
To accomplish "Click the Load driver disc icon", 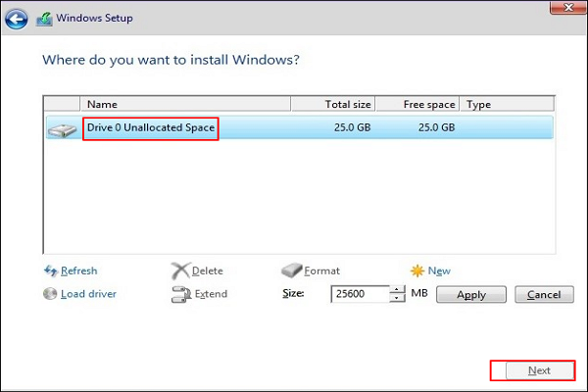I will [x=50, y=294].
